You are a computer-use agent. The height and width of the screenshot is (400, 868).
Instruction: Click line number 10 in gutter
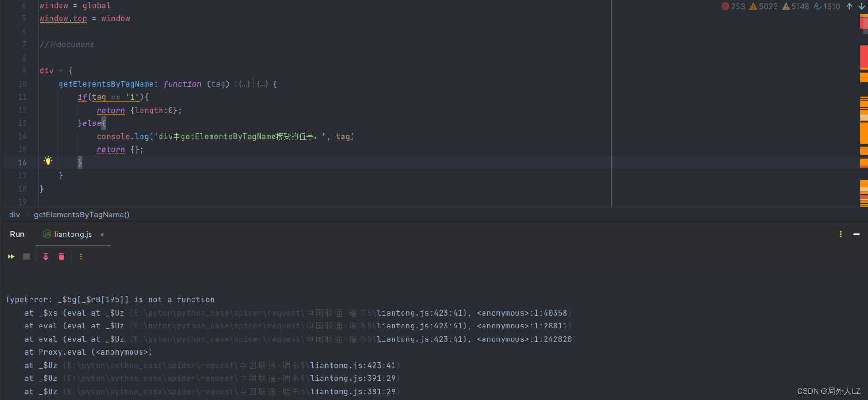[x=22, y=84]
